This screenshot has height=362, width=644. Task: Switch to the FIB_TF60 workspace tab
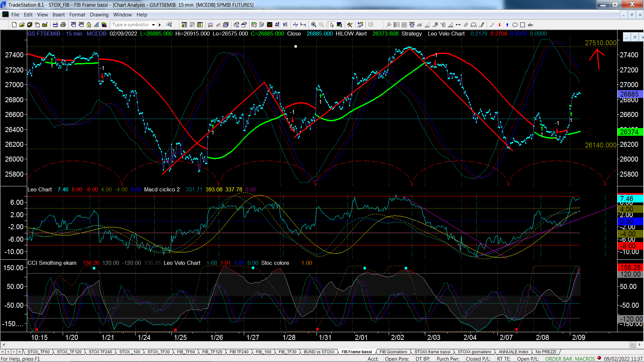[x=186, y=352]
